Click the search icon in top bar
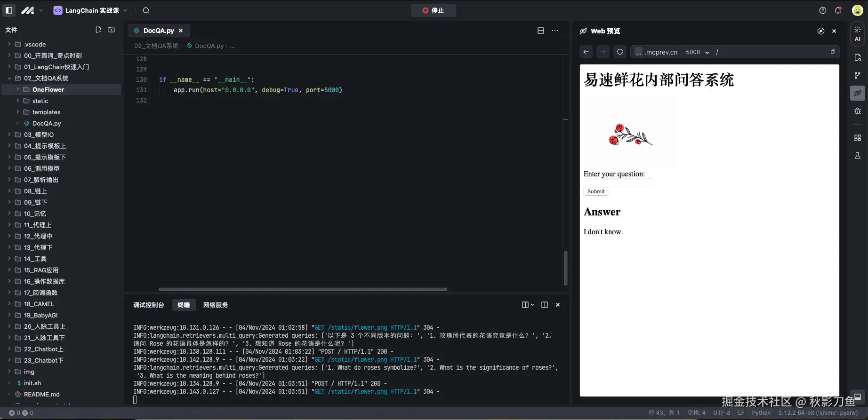This screenshot has height=420, width=868. 146,10
